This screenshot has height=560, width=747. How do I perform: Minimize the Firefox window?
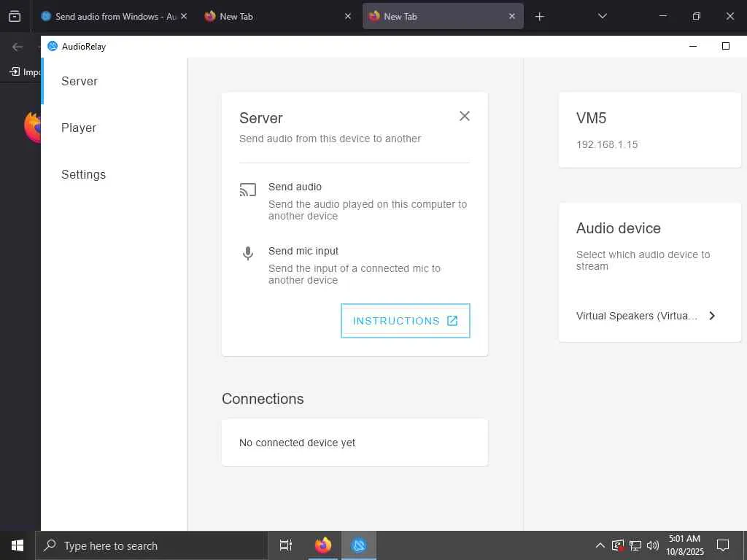click(x=662, y=16)
